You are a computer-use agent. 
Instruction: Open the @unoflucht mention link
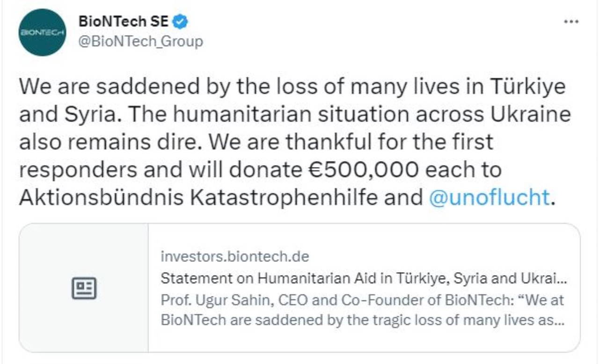(489, 197)
